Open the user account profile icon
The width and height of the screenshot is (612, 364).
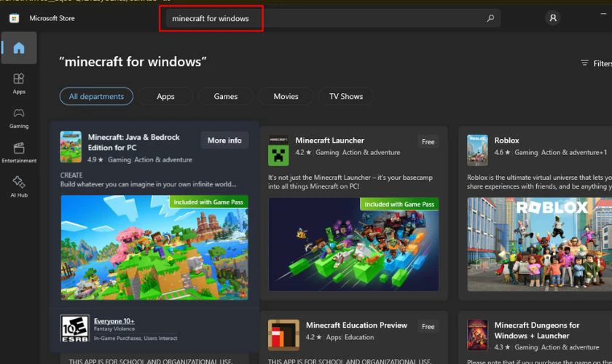tap(553, 18)
